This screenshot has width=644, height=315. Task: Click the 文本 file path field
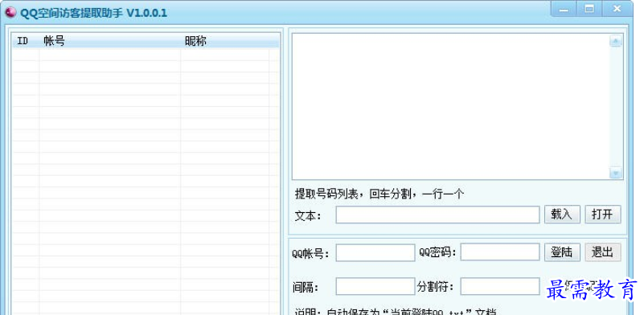437,215
